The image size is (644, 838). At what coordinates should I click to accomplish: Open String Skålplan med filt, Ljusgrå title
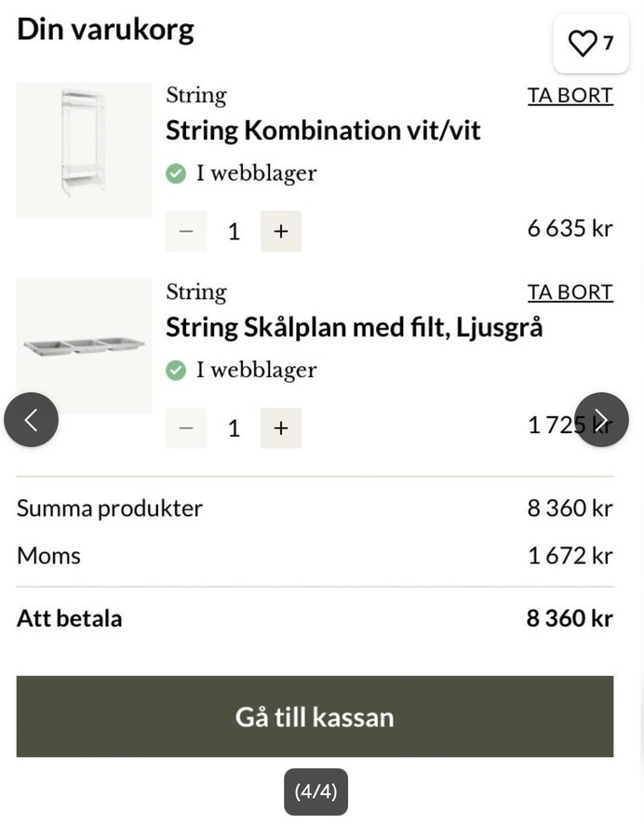coord(354,328)
